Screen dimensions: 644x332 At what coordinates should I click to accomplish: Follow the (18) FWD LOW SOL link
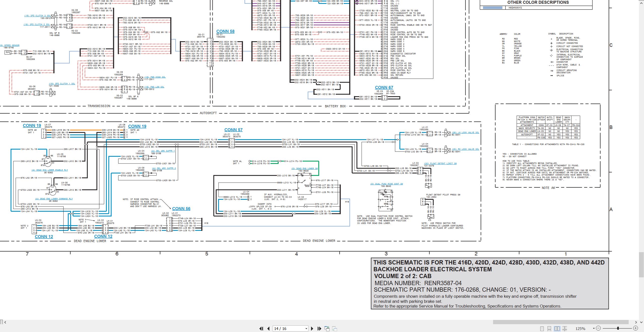point(154,87)
